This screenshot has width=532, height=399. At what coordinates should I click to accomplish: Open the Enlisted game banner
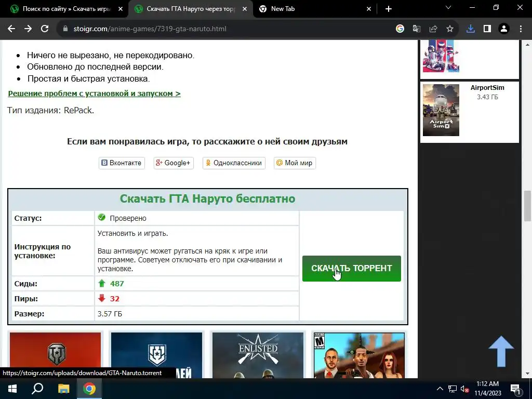(258, 355)
